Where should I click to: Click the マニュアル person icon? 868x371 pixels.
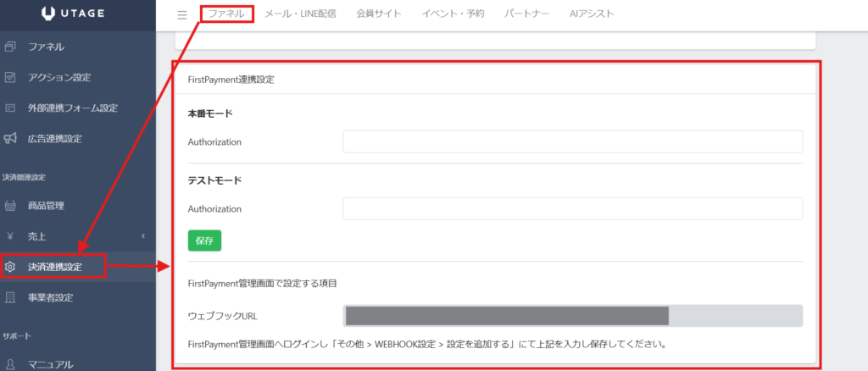click(10, 364)
